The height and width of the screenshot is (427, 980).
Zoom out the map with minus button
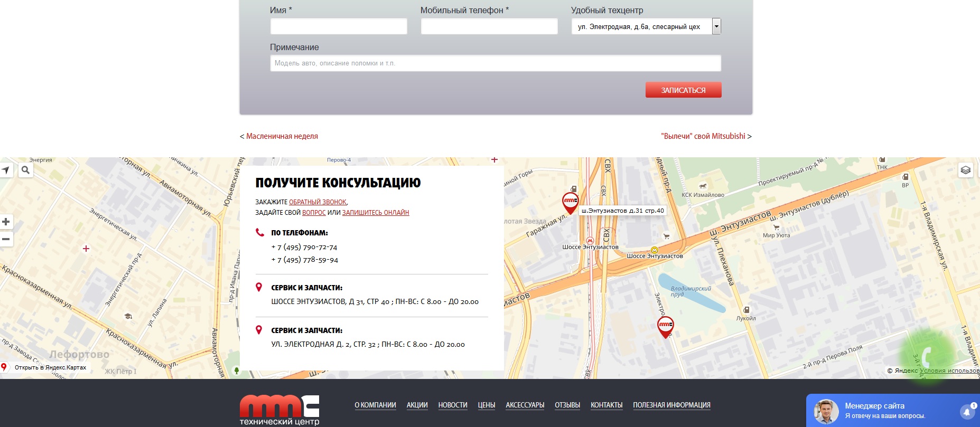6,239
